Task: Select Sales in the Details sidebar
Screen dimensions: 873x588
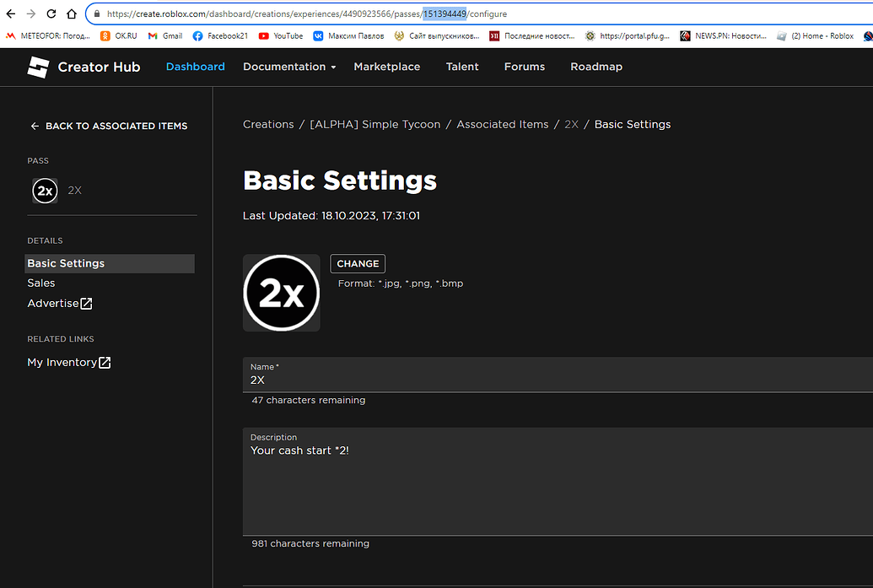Action: (x=40, y=283)
